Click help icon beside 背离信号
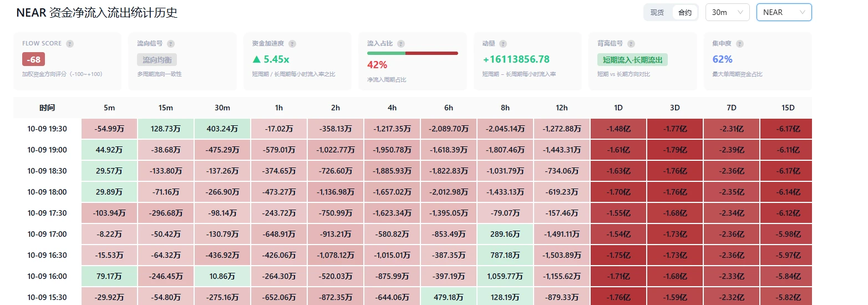This screenshot has width=868, height=305. point(631,43)
